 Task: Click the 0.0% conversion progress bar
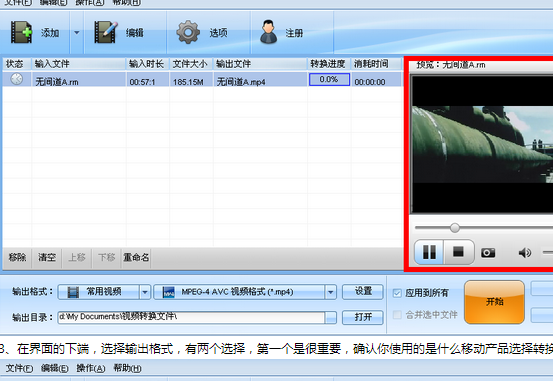click(x=329, y=79)
